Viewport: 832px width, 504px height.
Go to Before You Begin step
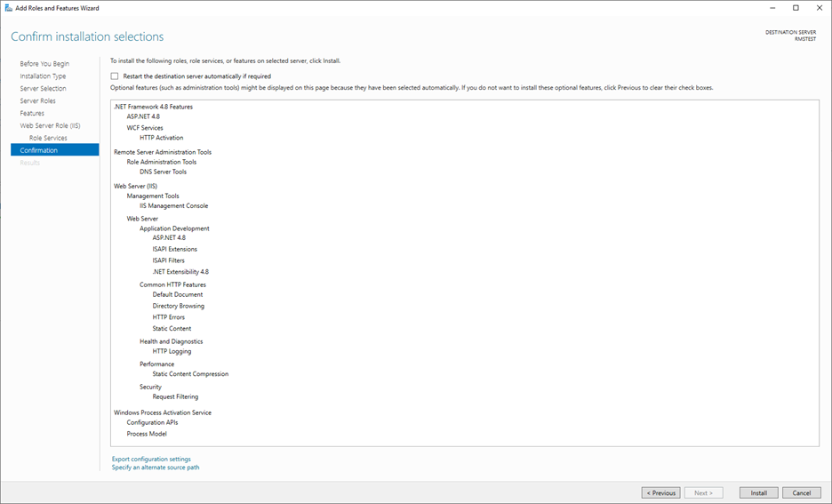point(44,64)
